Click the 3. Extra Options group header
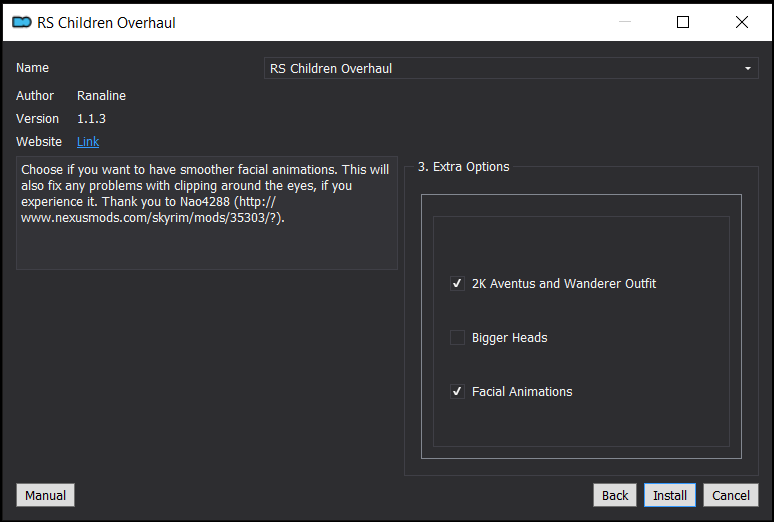The image size is (774, 522). (x=464, y=167)
